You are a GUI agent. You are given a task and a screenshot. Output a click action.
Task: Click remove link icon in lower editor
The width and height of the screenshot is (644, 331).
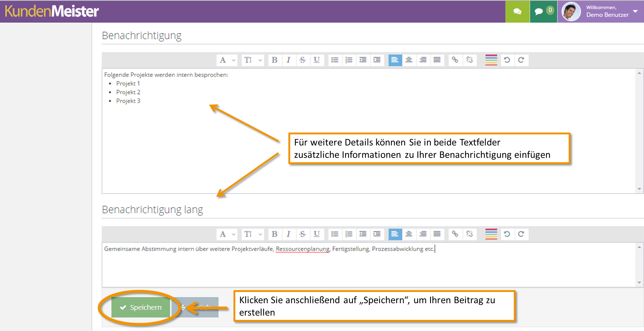[x=469, y=234]
